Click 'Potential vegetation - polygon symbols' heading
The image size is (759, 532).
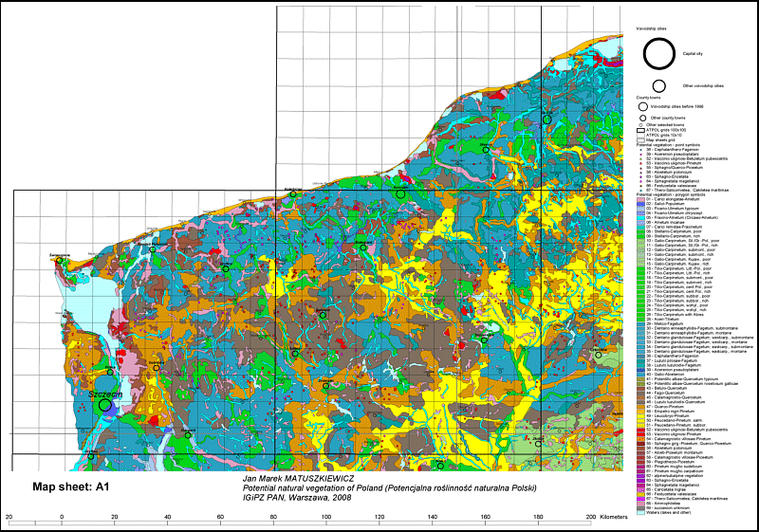(671, 195)
